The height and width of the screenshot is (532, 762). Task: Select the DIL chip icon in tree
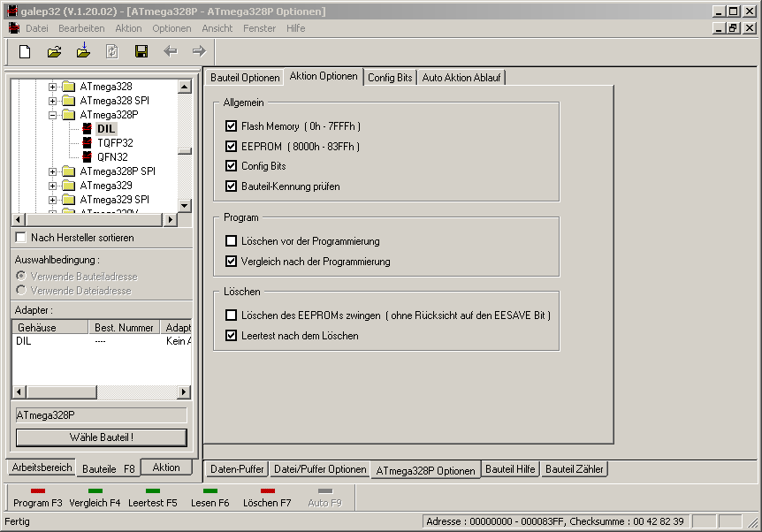point(87,129)
